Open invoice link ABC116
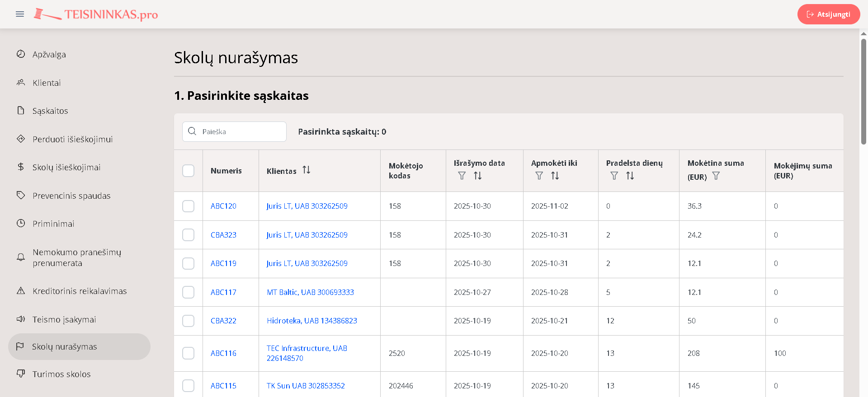Screen dimensions: 868x397 coord(223,353)
